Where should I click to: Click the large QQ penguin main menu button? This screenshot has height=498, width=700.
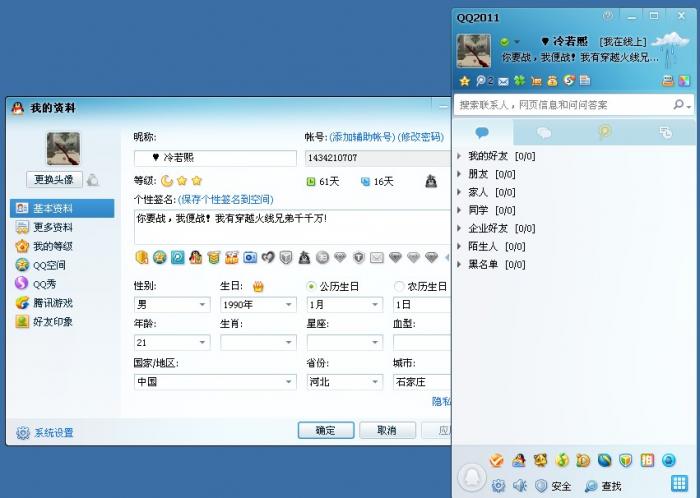tap(471, 478)
